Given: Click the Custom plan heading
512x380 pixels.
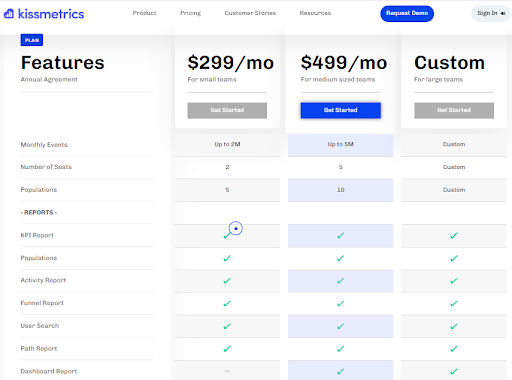Looking at the screenshot, I should click(x=449, y=63).
